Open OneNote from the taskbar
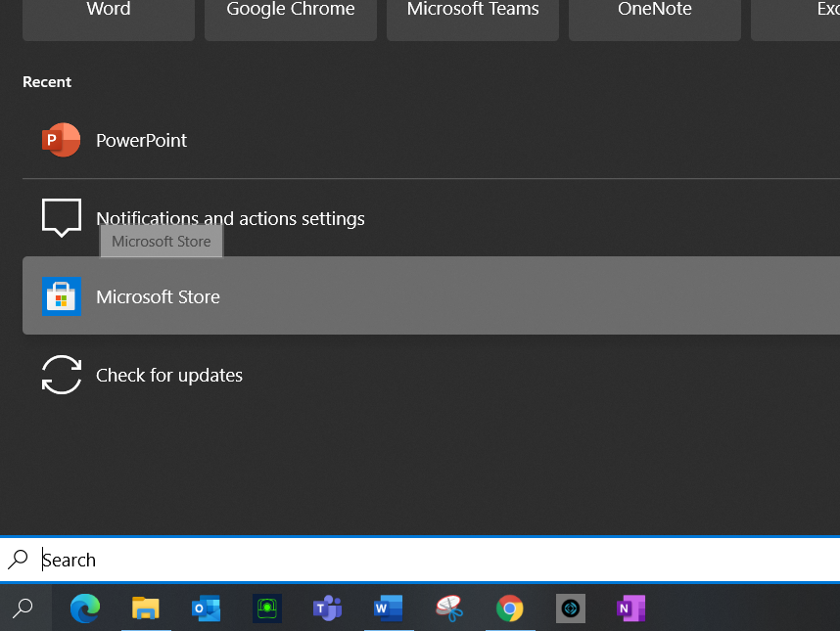840x631 pixels. click(631, 608)
